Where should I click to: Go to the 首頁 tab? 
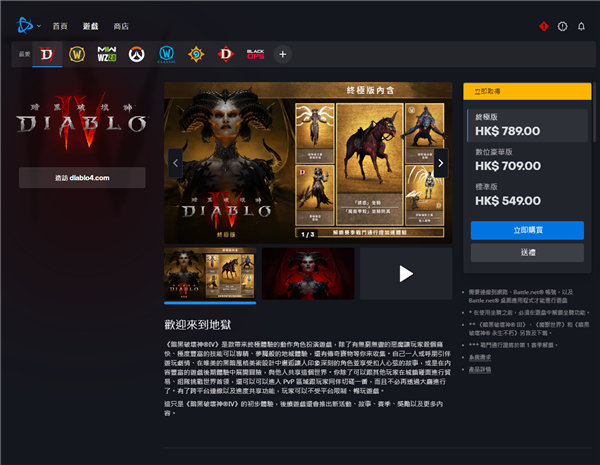(x=61, y=26)
